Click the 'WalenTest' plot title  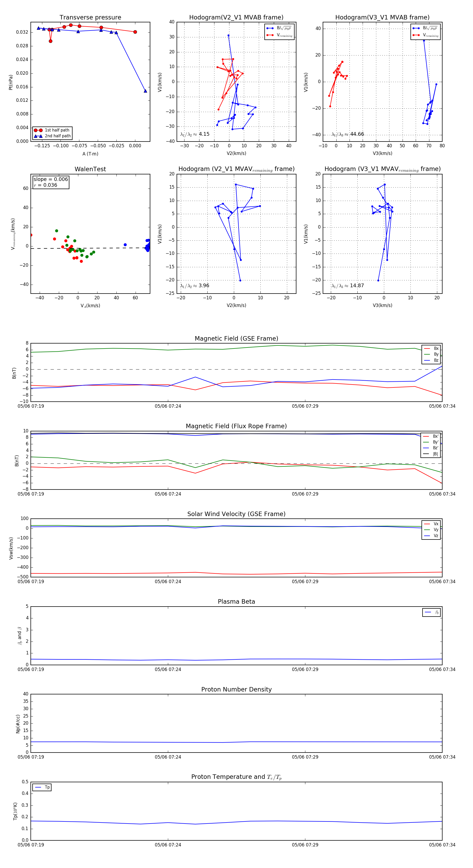(x=90, y=169)
